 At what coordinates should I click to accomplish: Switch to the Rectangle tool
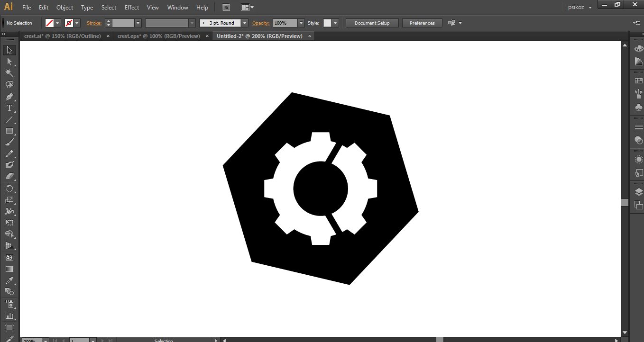tap(9, 131)
